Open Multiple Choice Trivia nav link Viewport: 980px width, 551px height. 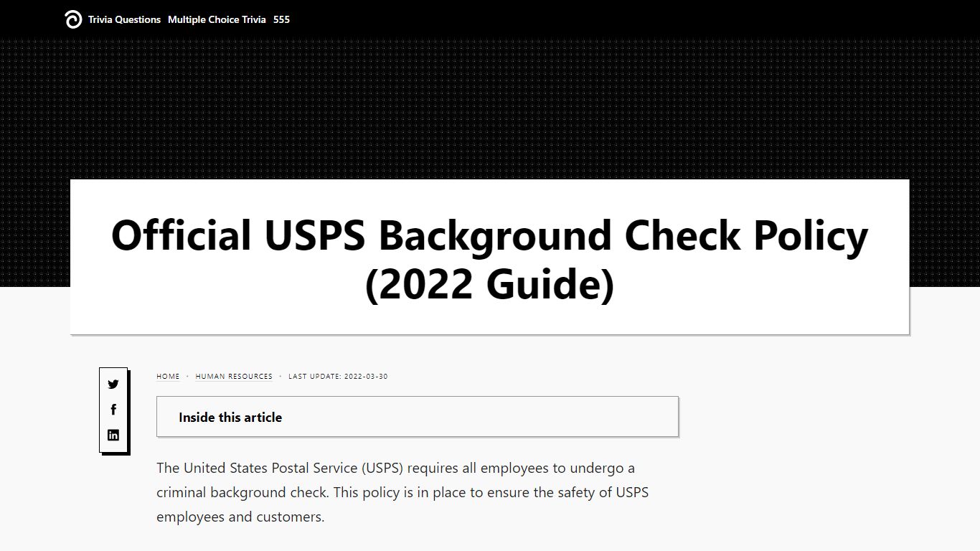(x=217, y=19)
